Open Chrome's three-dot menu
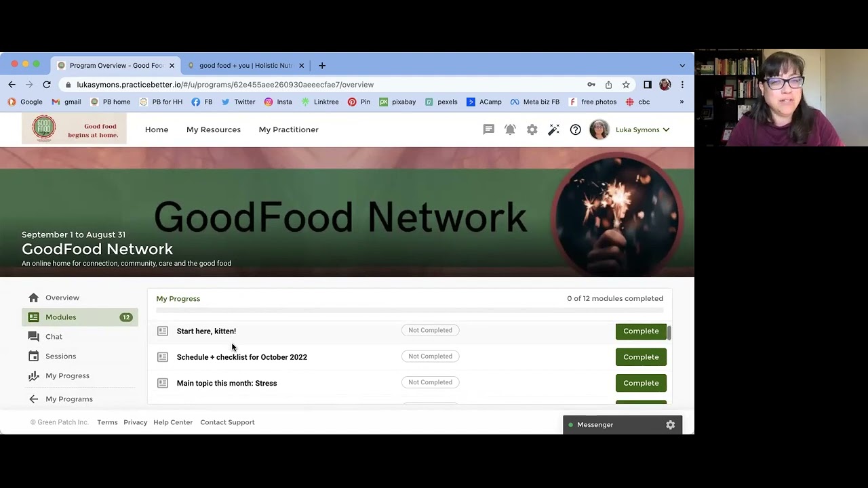This screenshot has width=868, height=488. (x=682, y=85)
